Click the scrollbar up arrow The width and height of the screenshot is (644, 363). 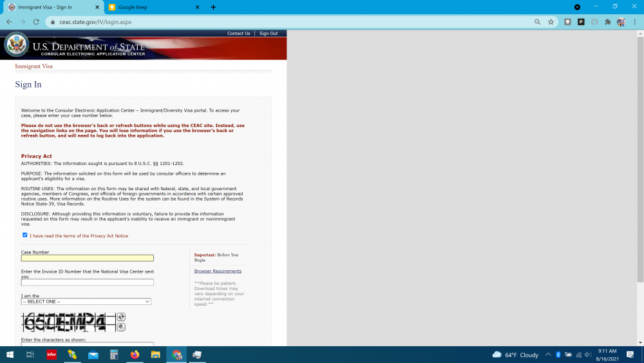(640, 34)
